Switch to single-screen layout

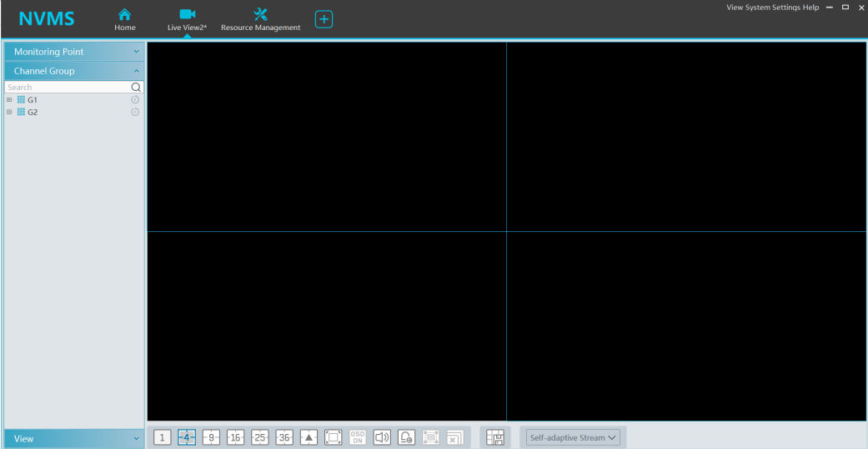click(163, 437)
